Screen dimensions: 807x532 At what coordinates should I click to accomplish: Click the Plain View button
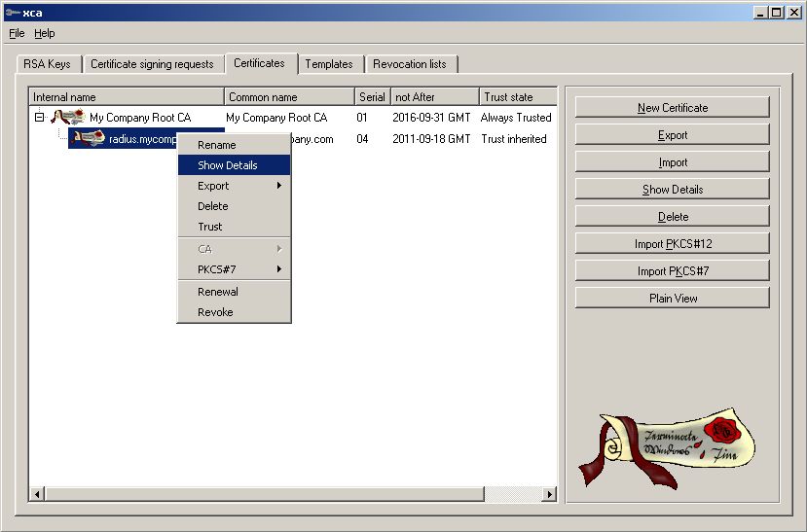coord(673,299)
